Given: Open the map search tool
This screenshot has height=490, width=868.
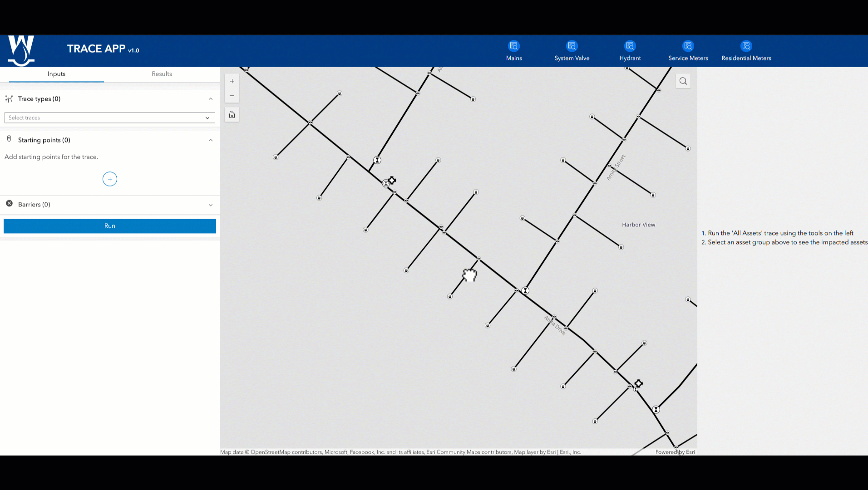Looking at the screenshot, I should point(683,81).
